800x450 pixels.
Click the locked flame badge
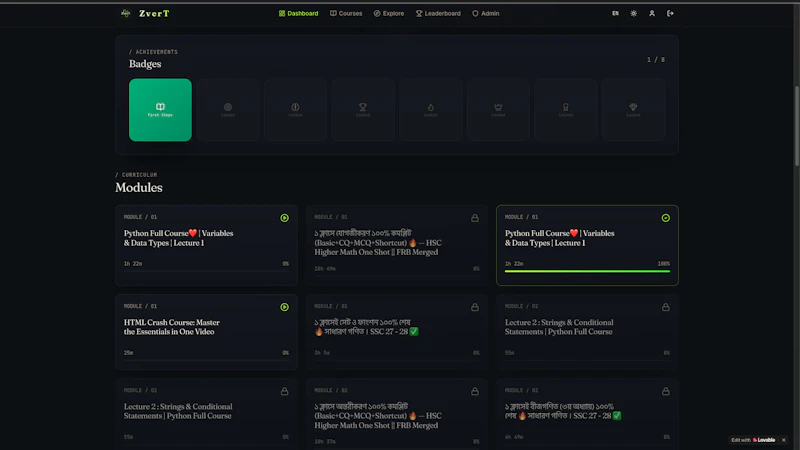tap(431, 110)
